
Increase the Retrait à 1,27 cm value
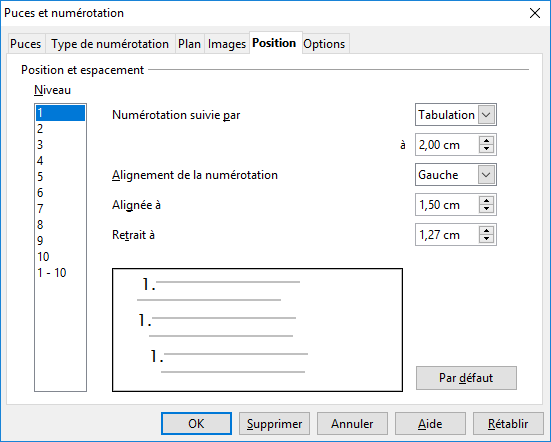(486, 230)
